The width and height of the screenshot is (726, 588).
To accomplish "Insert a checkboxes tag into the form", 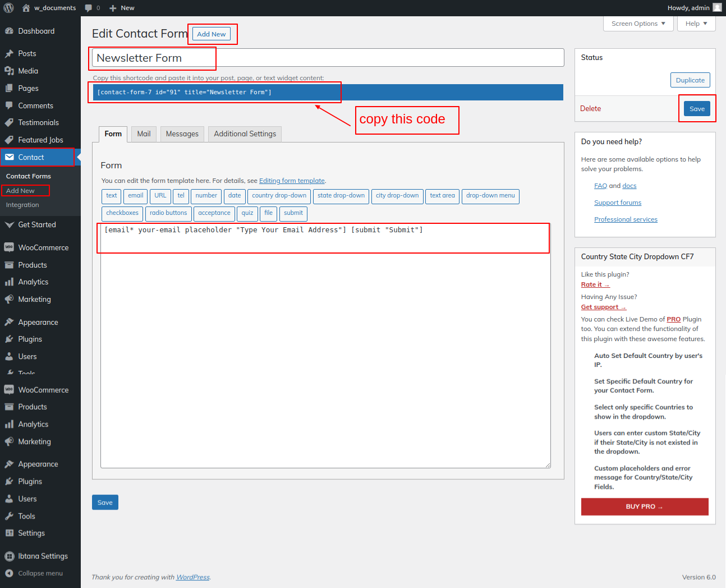I will [122, 213].
